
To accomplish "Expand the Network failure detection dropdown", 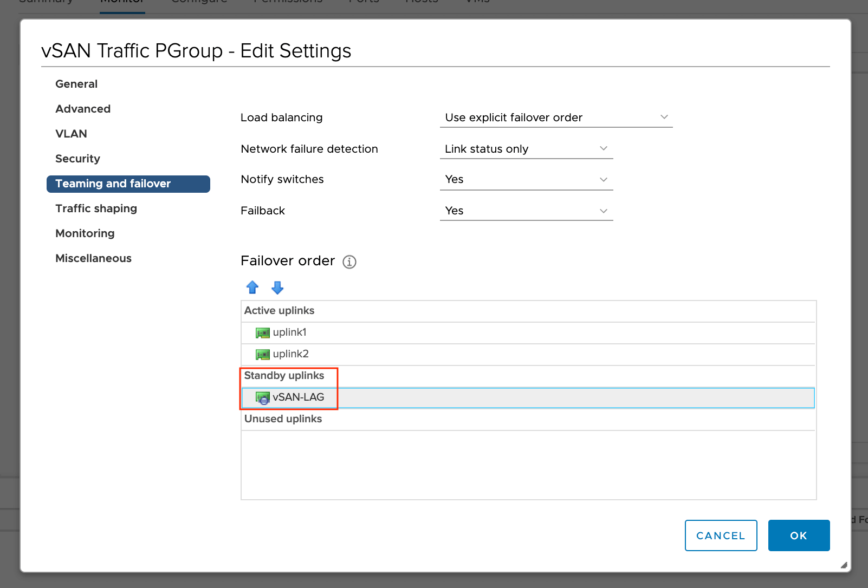I will click(526, 149).
